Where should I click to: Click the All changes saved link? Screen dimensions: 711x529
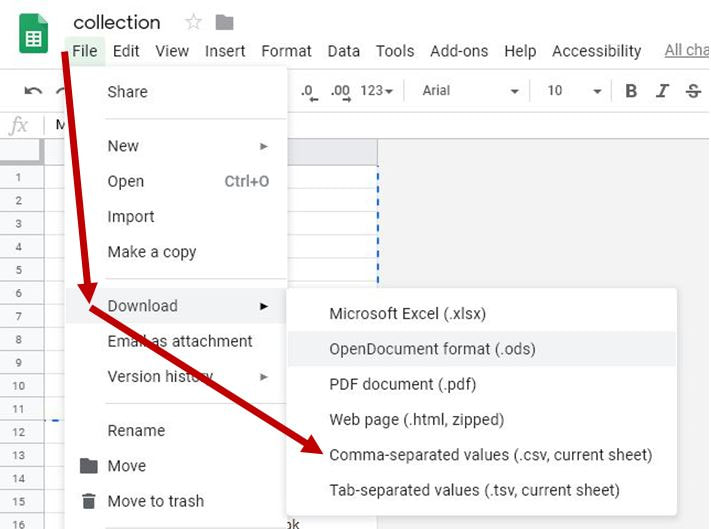[687, 50]
